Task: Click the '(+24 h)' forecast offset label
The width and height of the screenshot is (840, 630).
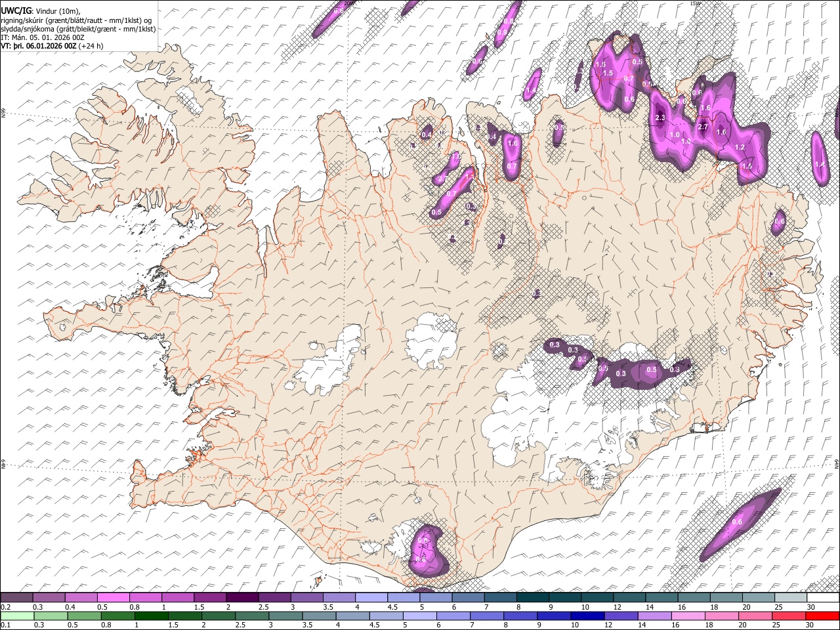Action: (91, 46)
